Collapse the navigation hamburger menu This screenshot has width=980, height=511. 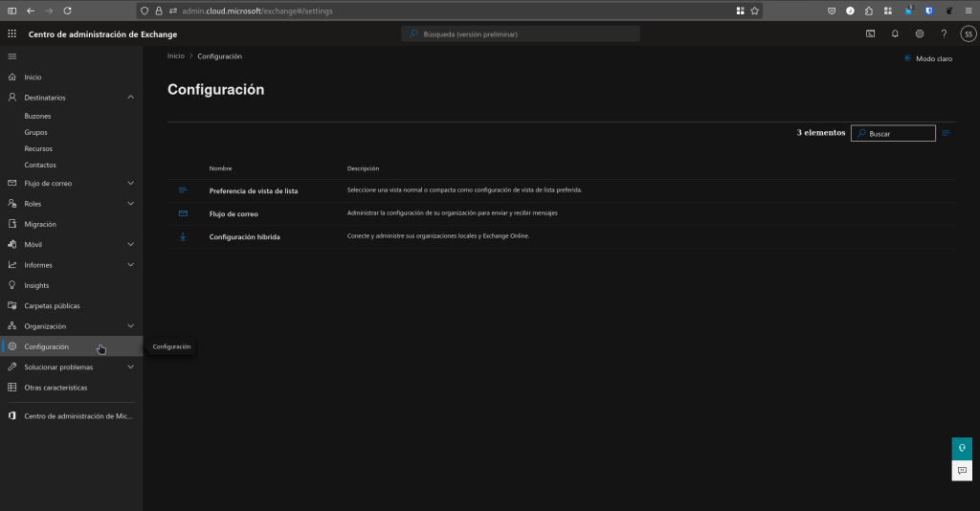point(12,56)
